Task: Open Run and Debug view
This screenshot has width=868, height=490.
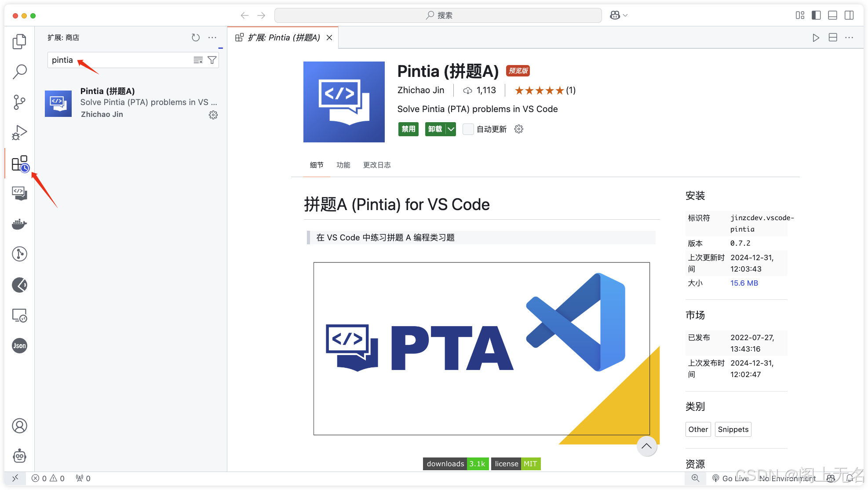Action: pyautogui.click(x=19, y=132)
